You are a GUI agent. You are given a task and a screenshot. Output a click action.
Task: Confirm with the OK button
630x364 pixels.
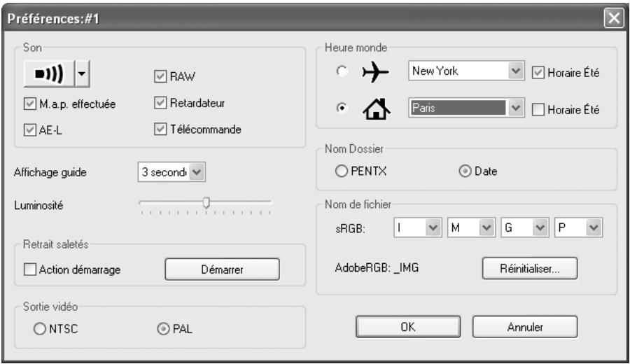click(408, 327)
